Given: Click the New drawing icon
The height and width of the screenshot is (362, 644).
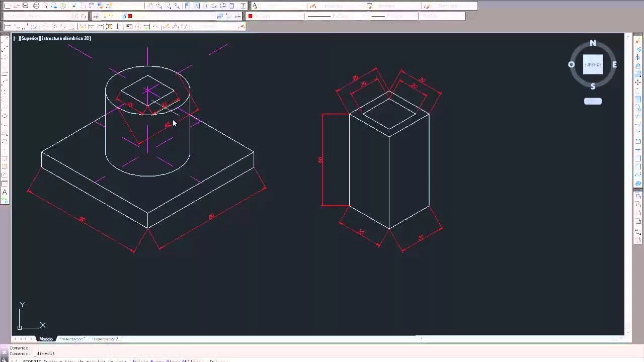Looking at the screenshot, I should (8, 6).
